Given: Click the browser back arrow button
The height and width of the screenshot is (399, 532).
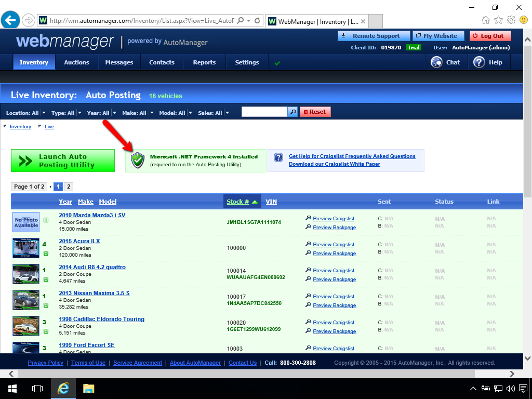Looking at the screenshot, I should click(x=10, y=20).
